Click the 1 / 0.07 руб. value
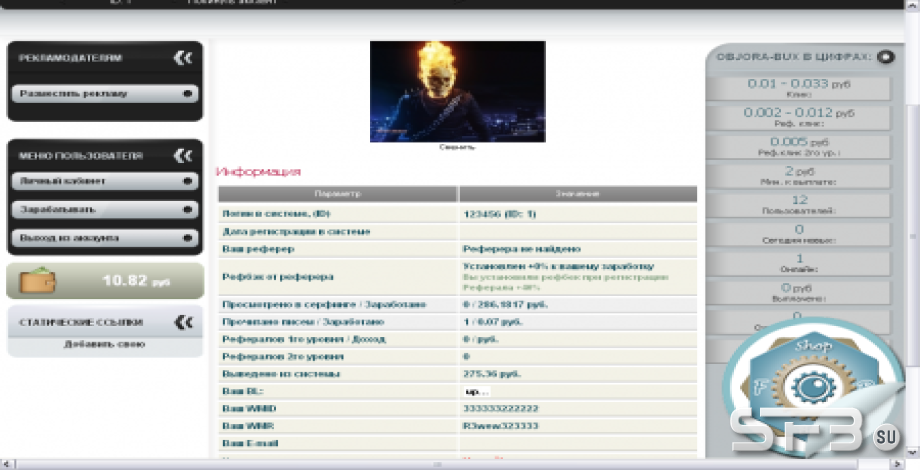 click(x=493, y=322)
